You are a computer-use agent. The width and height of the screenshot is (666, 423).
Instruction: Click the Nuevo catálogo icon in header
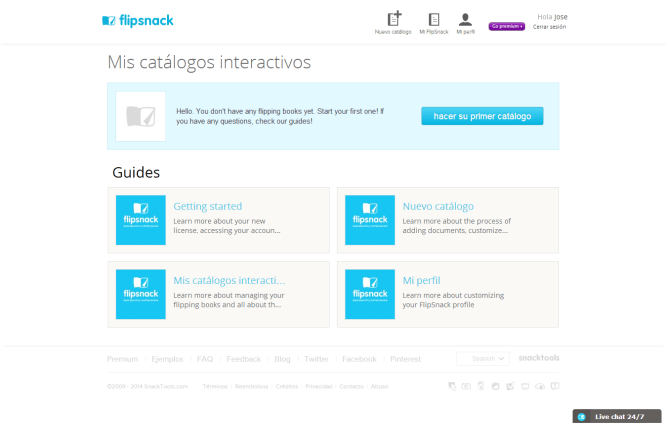[394, 19]
